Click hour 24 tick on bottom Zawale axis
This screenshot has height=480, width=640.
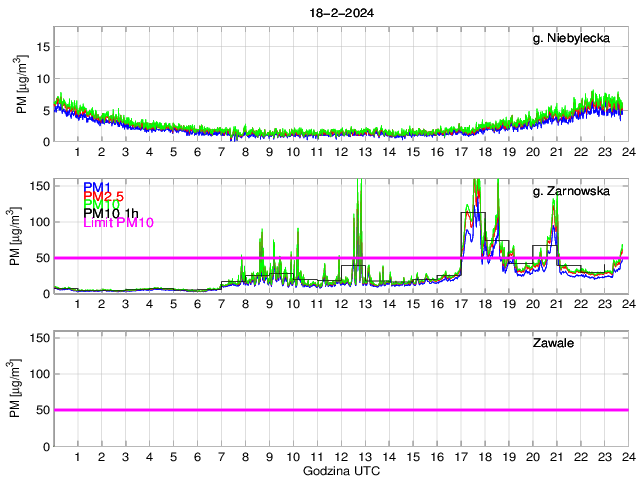click(627, 456)
